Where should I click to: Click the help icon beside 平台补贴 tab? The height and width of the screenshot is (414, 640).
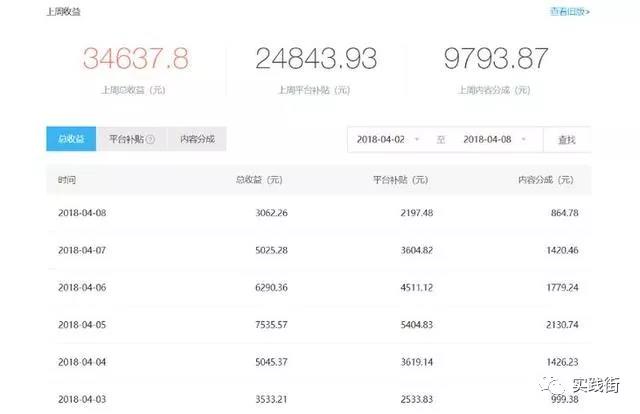(150, 139)
